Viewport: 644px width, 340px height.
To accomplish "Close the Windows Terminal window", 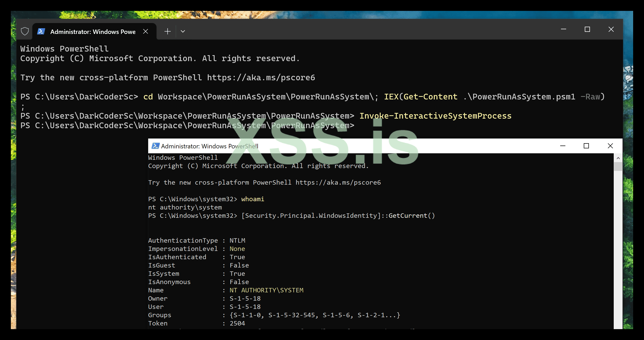I will (x=611, y=29).
